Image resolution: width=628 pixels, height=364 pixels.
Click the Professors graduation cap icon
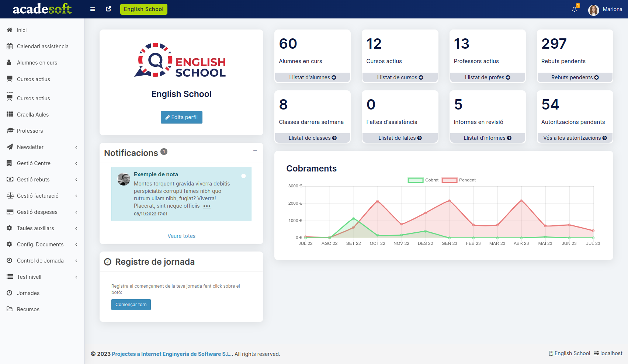(9, 130)
